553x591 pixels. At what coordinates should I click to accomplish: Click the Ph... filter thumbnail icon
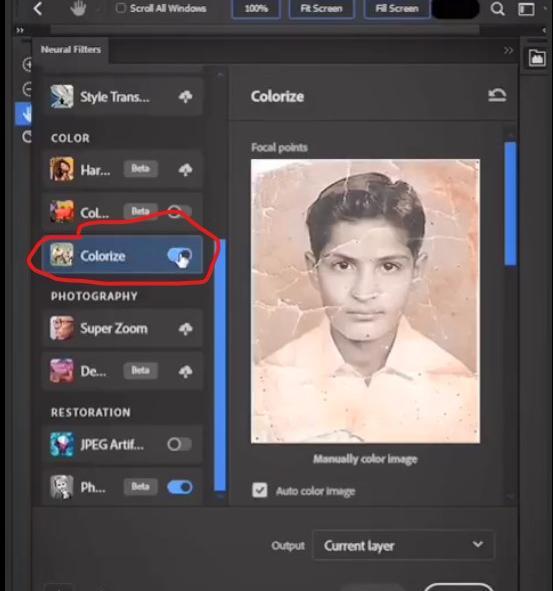(x=62, y=487)
